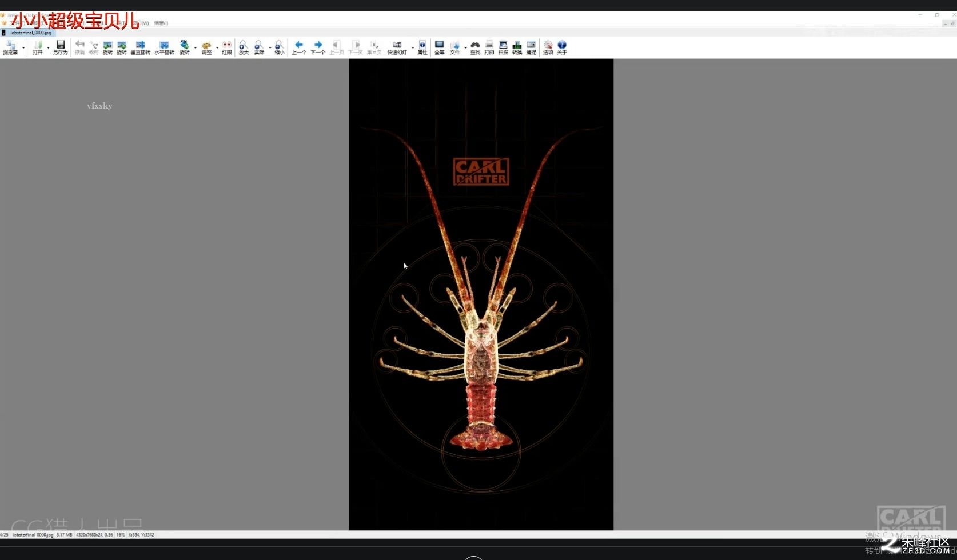Open the About (关于) dialog
Screen dimensions: 957x560
562,47
